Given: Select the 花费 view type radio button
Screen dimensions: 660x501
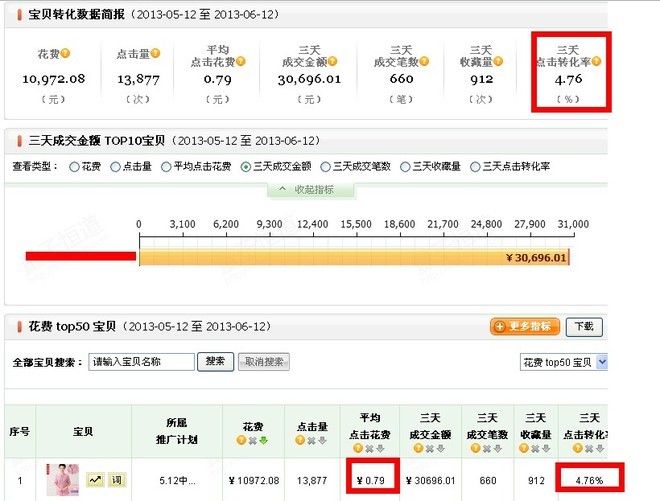Looking at the screenshot, I should [74, 167].
